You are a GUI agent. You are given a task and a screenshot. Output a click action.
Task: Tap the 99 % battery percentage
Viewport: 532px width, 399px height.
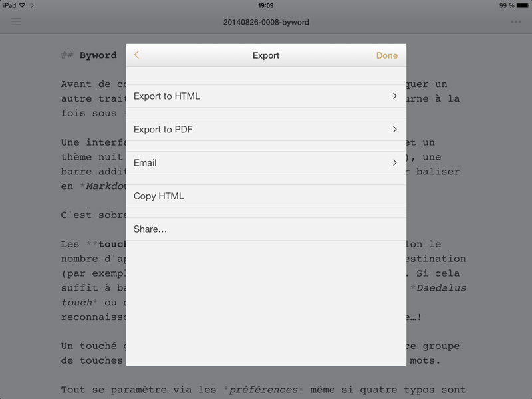click(x=507, y=5)
